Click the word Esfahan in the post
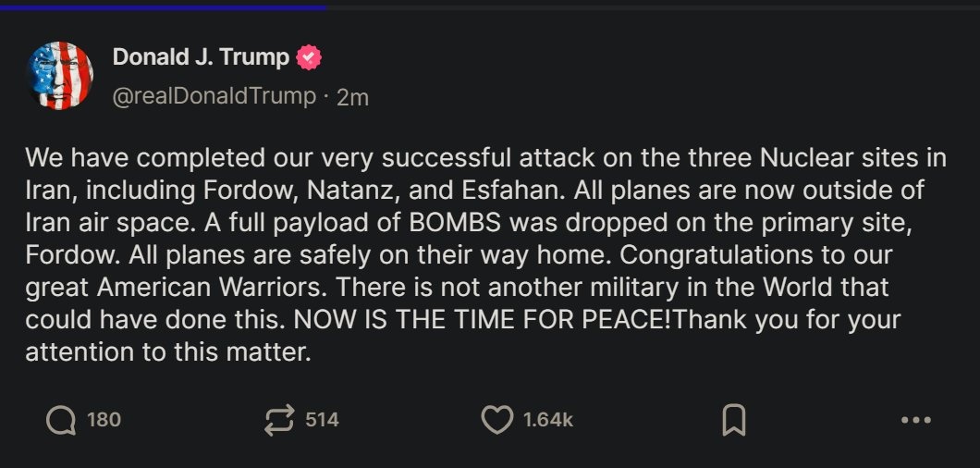980x468 pixels. click(x=505, y=191)
